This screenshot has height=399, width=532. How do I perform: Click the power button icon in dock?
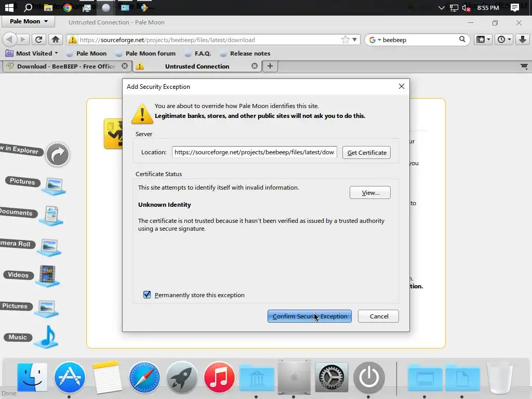click(x=369, y=377)
